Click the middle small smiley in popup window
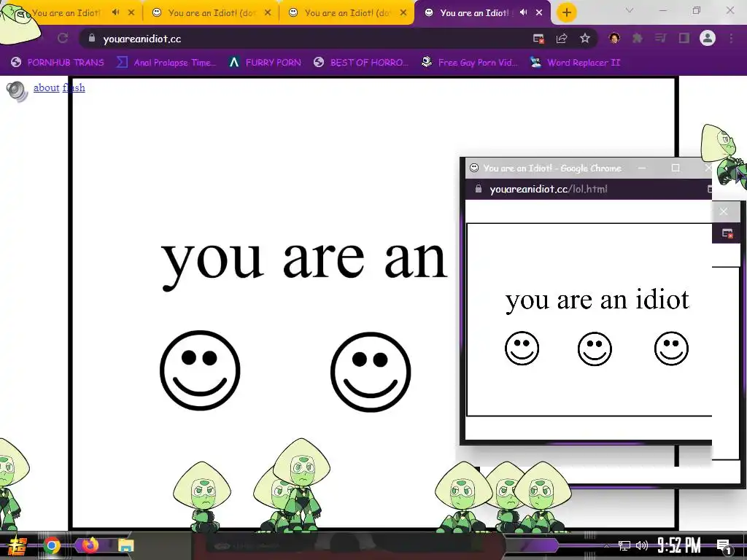 [595, 349]
